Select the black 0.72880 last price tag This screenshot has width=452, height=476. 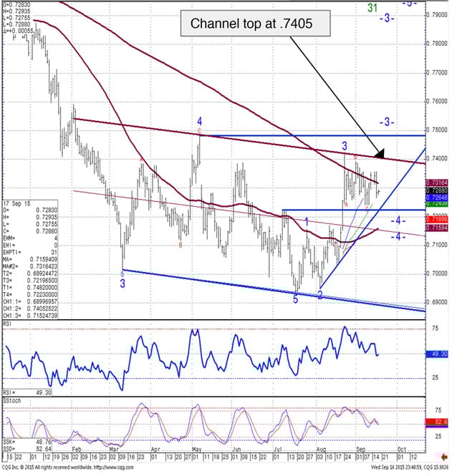tap(436, 191)
